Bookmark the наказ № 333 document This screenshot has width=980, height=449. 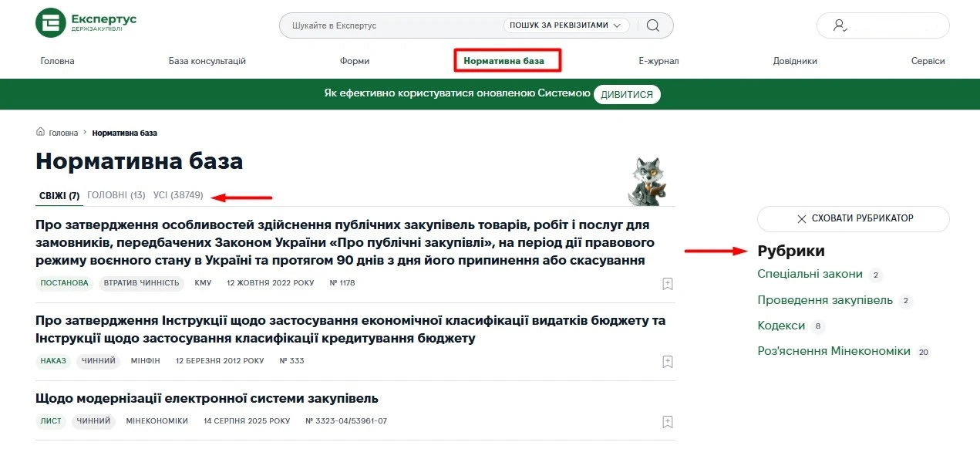pyautogui.click(x=667, y=361)
